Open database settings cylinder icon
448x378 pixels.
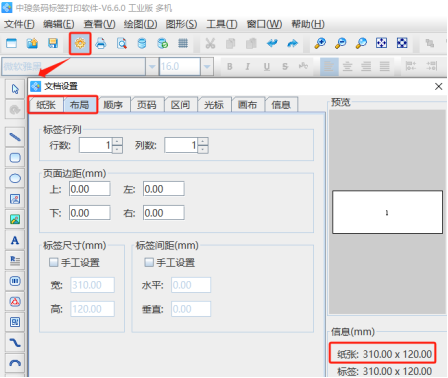point(142,43)
